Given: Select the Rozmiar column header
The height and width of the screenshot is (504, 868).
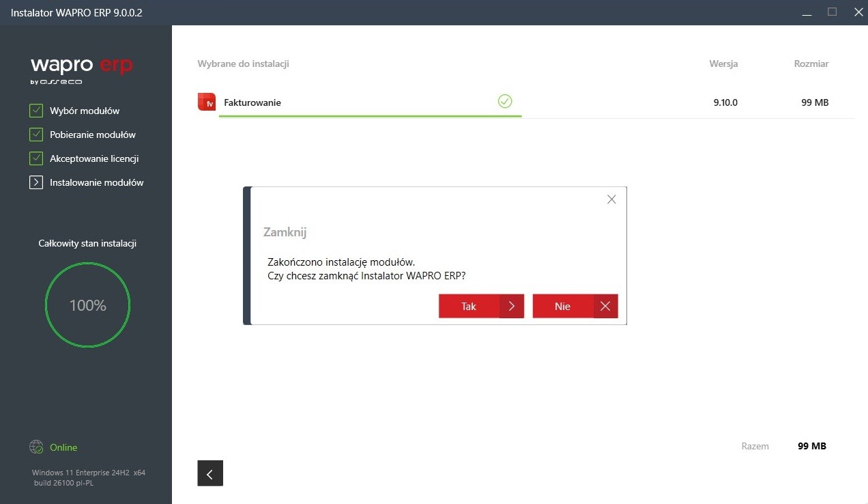Looking at the screenshot, I should coord(811,64).
